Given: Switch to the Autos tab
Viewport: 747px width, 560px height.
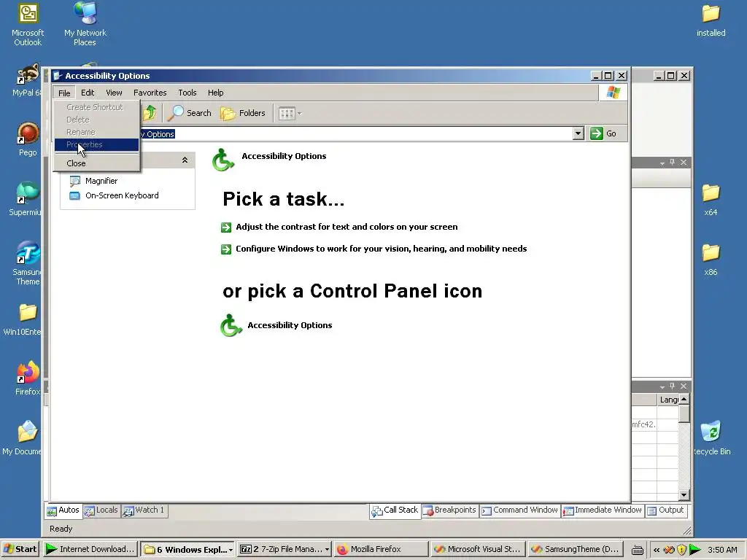Looking at the screenshot, I should pos(63,510).
